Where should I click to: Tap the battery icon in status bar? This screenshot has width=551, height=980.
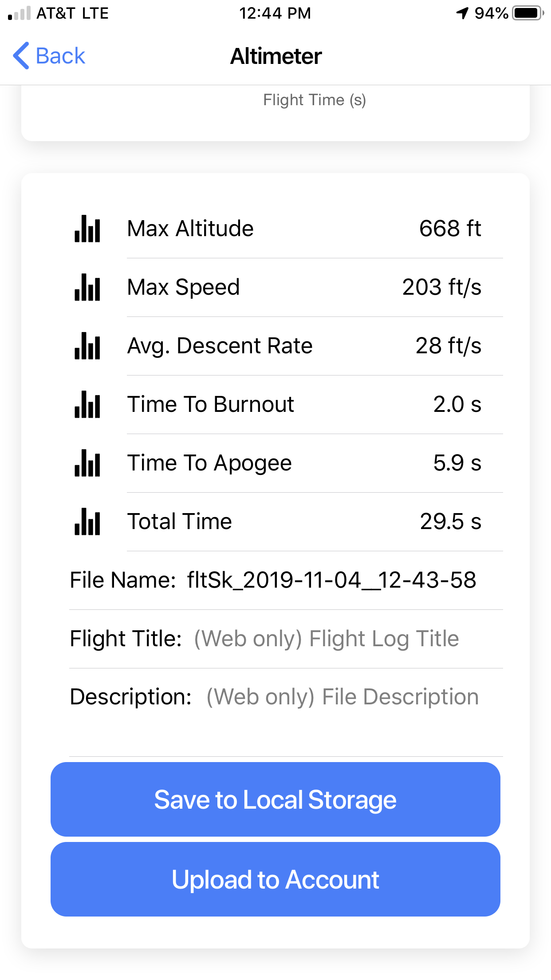[527, 13]
